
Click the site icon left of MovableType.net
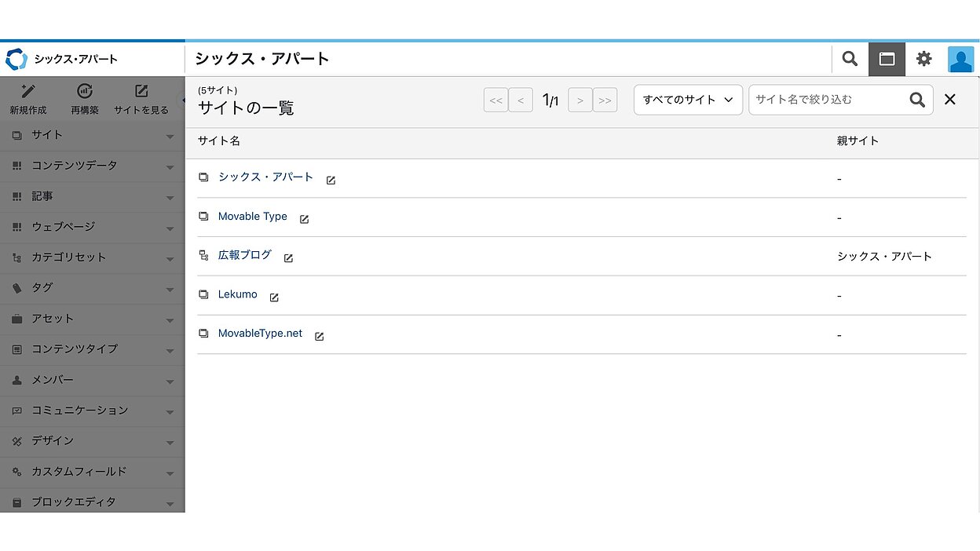[x=203, y=334]
